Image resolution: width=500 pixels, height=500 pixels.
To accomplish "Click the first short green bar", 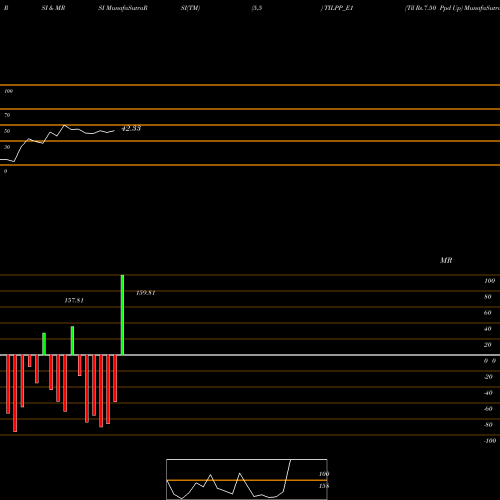I will coord(44,344).
